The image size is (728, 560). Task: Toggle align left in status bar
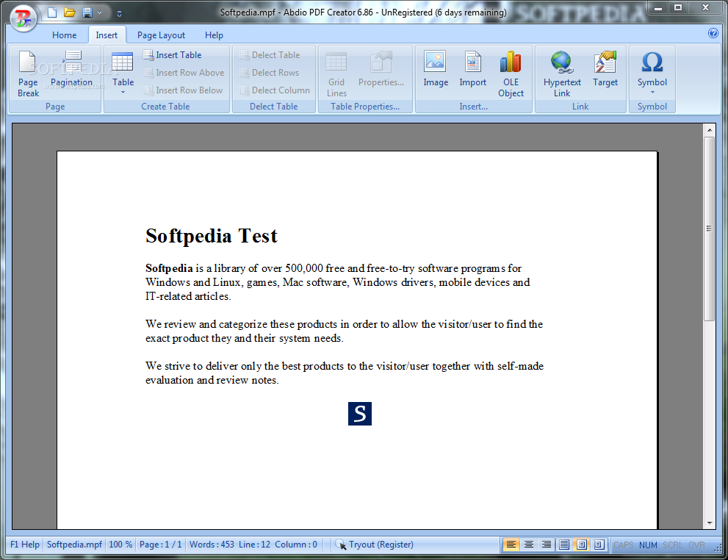coord(511,545)
